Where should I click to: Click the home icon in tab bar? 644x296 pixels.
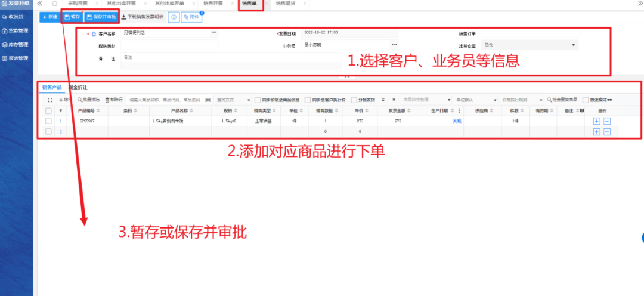click(x=55, y=4)
